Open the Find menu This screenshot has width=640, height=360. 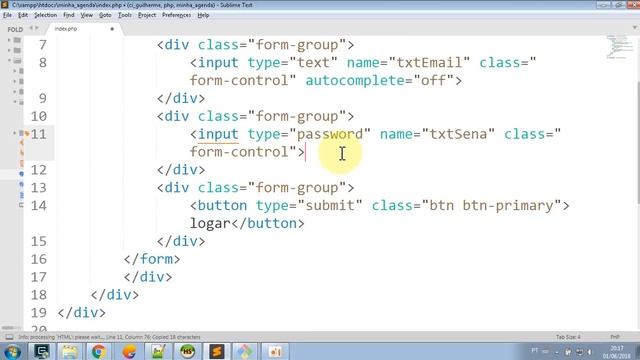coord(69,15)
